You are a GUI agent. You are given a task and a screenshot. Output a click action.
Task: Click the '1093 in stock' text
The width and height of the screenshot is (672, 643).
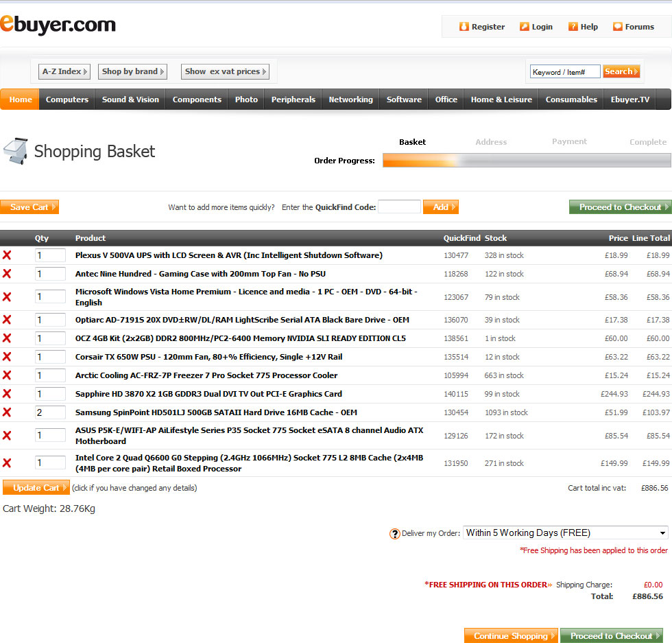(x=506, y=412)
